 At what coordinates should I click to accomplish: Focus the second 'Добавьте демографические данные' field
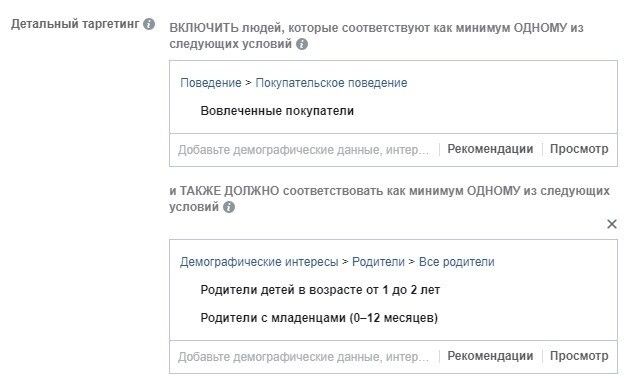(303, 357)
